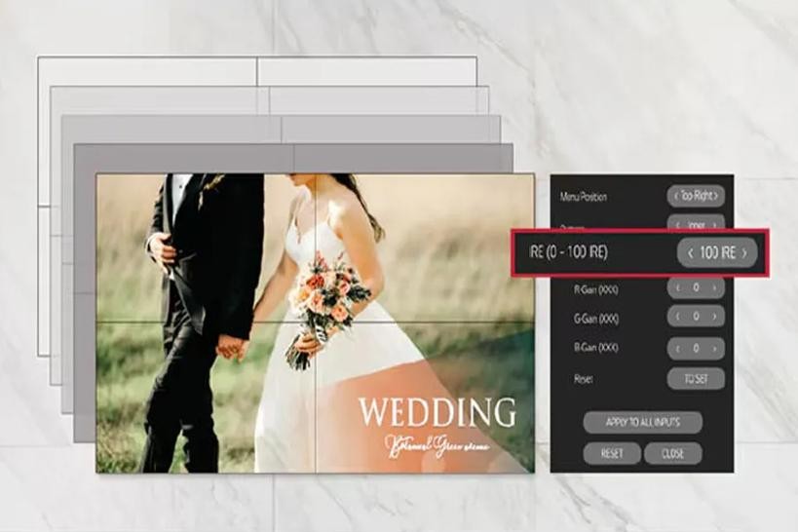Increase IRE value with right arrow
798x532 pixels.
744,253
